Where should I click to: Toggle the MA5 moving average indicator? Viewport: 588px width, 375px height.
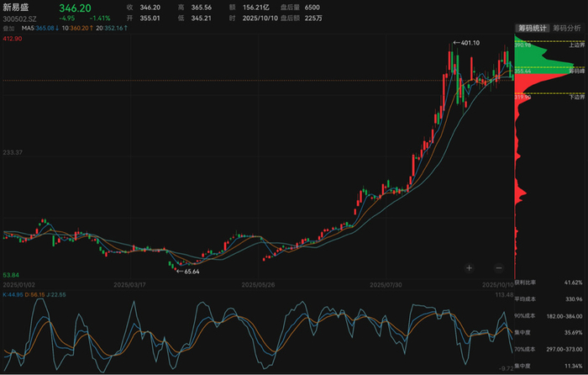coord(39,28)
